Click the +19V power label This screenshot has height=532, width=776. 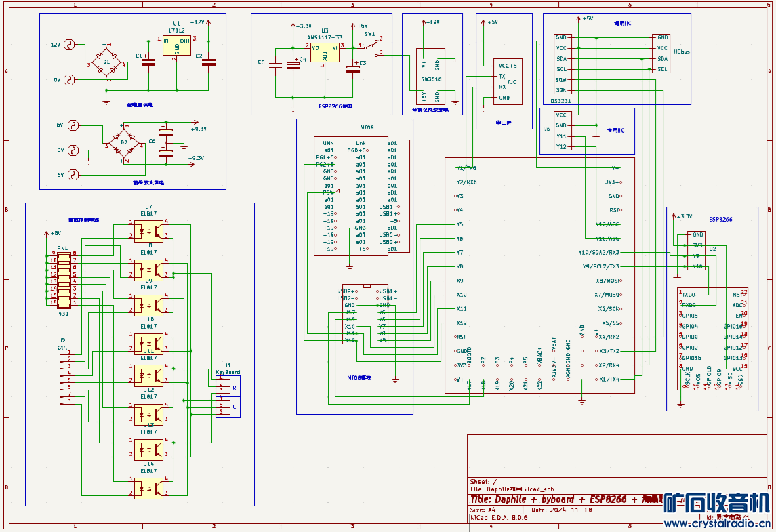(x=432, y=23)
